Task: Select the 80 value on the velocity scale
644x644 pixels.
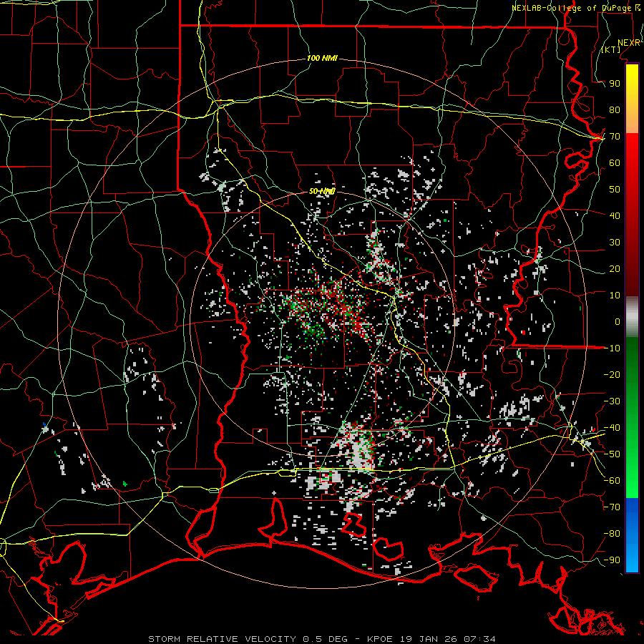Action: [x=615, y=109]
